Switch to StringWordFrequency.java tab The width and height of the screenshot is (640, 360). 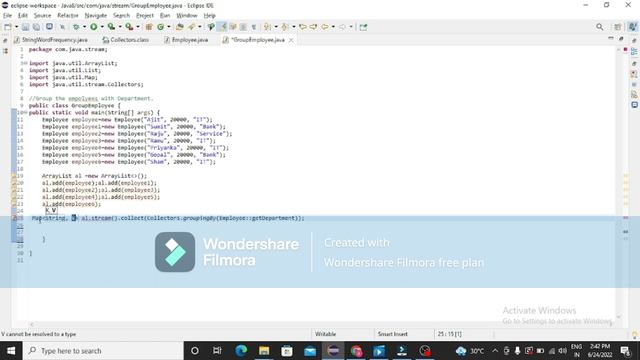coord(51,40)
